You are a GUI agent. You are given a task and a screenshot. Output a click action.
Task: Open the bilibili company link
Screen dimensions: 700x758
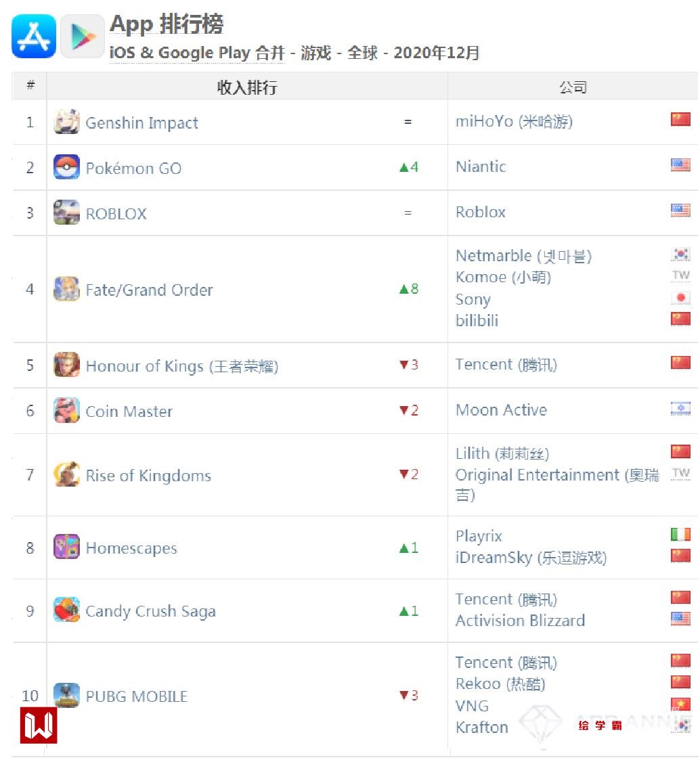[477, 321]
